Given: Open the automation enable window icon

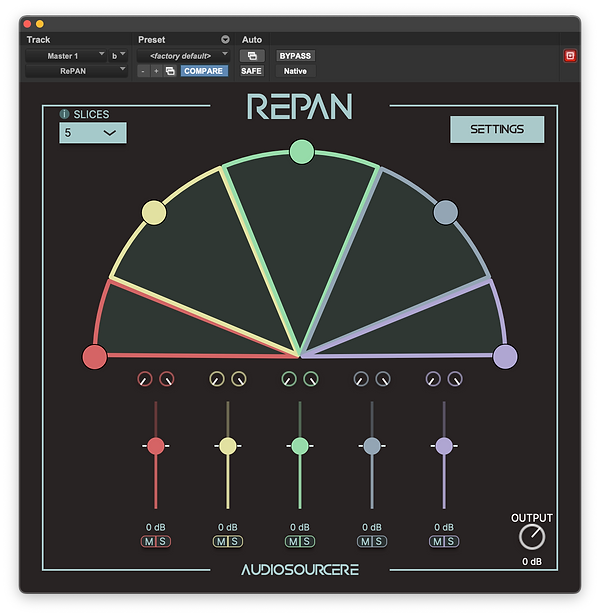Looking at the screenshot, I should (x=252, y=56).
